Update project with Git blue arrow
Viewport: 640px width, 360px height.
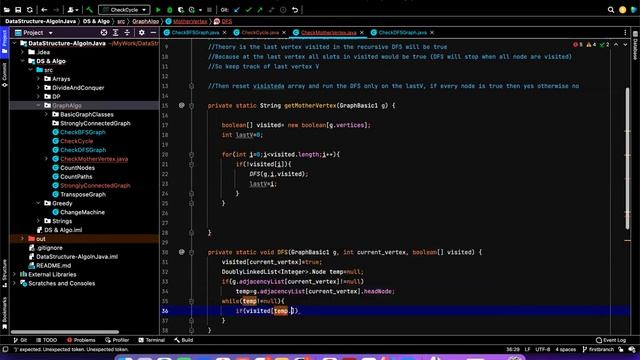click(x=237, y=10)
